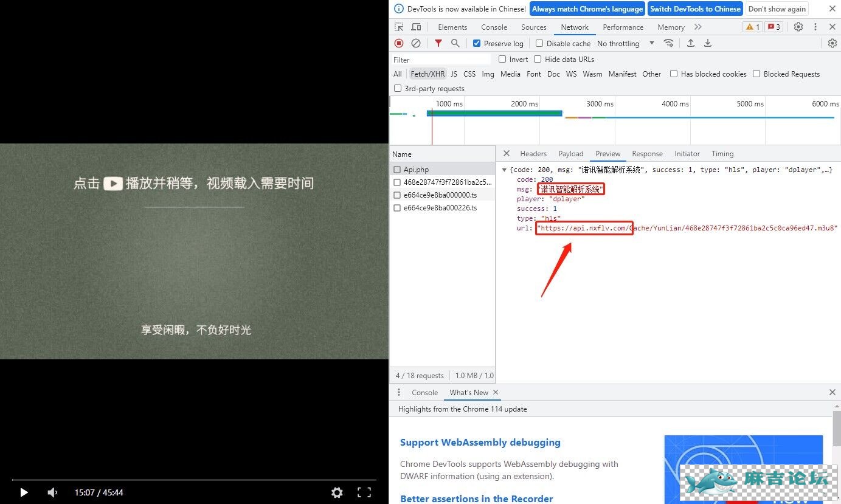This screenshot has height=504, width=841.
Task: Close the request details pane
Action: (x=507, y=154)
